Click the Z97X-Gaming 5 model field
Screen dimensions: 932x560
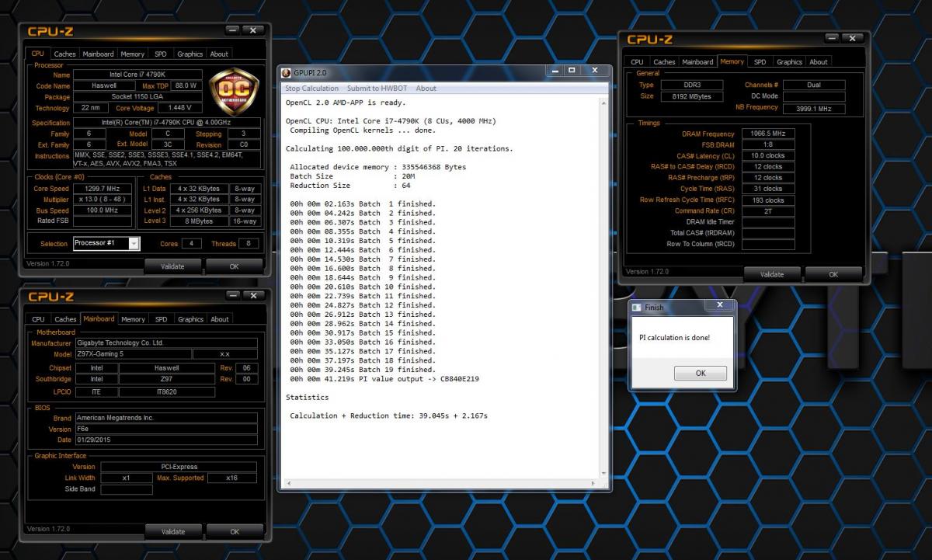(133, 354)
